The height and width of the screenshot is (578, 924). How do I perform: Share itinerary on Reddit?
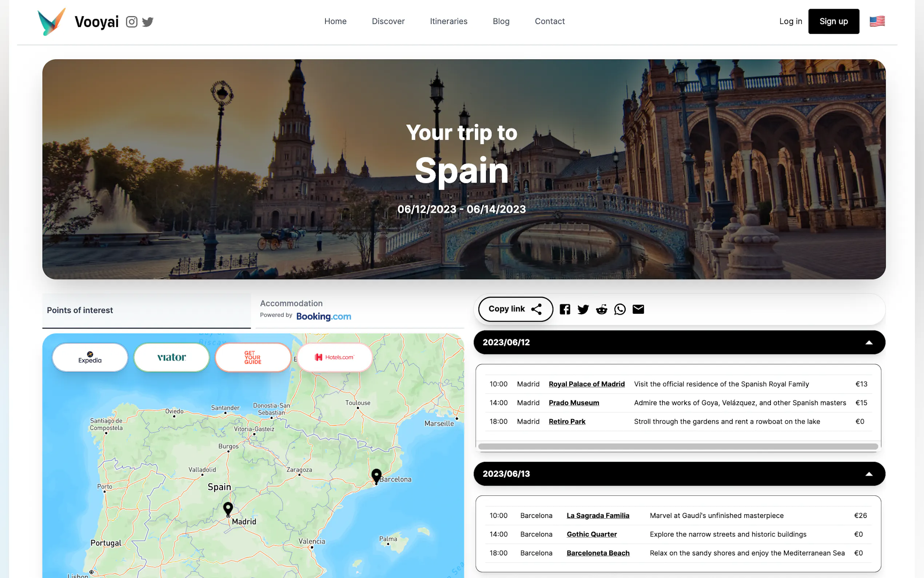(x=601, y=309)
